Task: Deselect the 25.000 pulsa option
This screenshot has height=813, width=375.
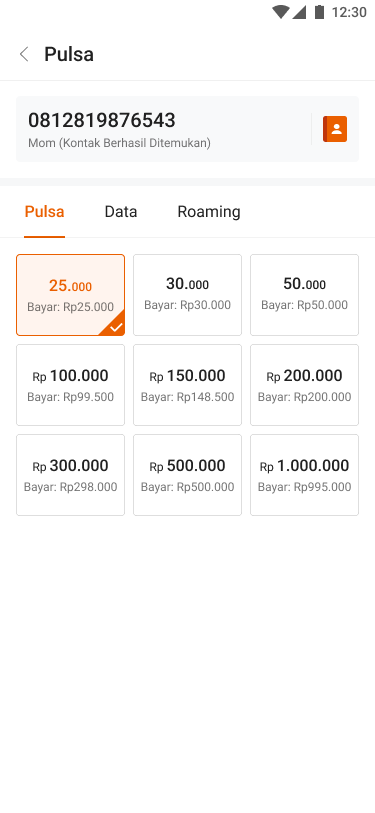Action: [x=71, y=295]
